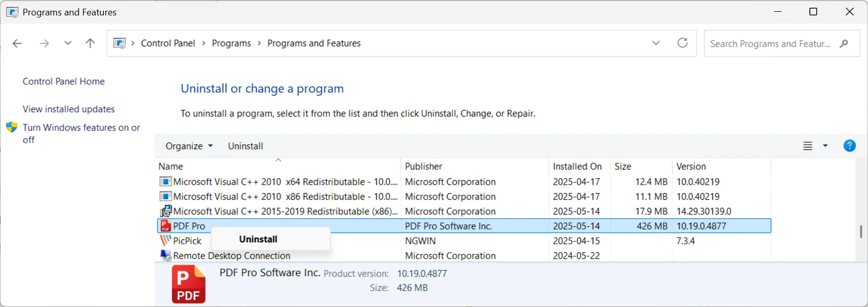Open View installed updates link

click(68, 109)
